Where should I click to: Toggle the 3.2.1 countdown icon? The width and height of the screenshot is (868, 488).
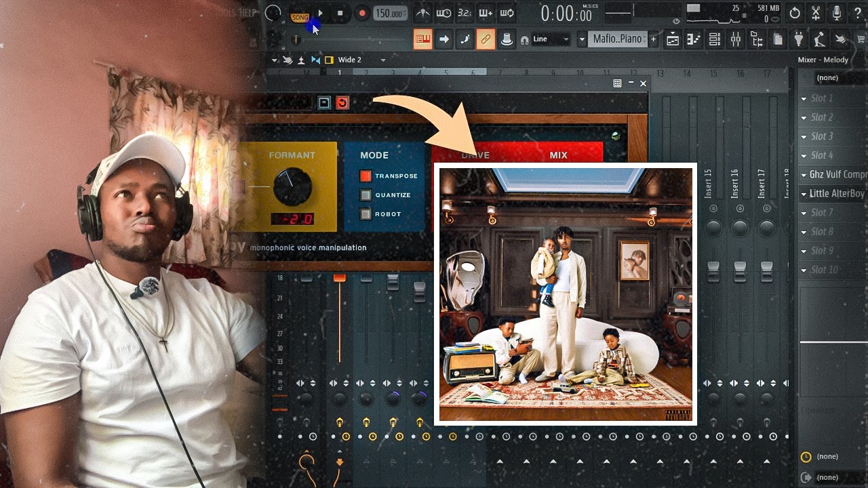pyautogui.click(x=465, y=13)
